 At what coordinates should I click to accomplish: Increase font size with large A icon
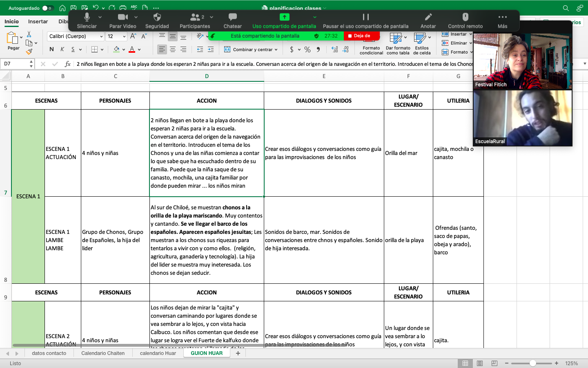click(x=133, y=36)
